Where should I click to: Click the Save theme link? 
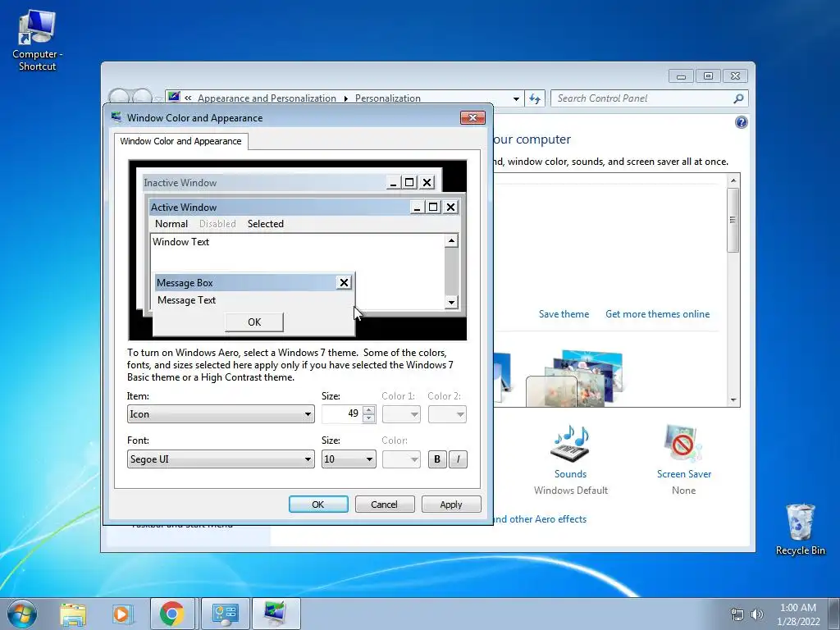point(564,314)
